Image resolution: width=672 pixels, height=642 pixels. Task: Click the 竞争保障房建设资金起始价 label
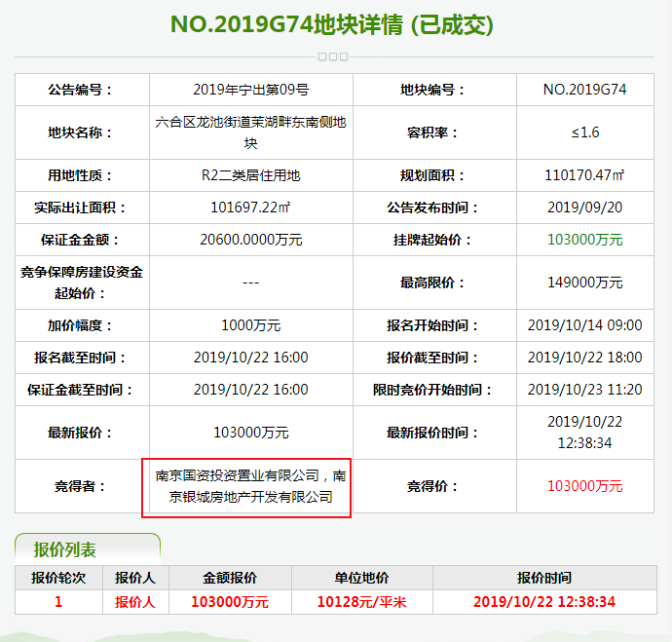point(82,283)
